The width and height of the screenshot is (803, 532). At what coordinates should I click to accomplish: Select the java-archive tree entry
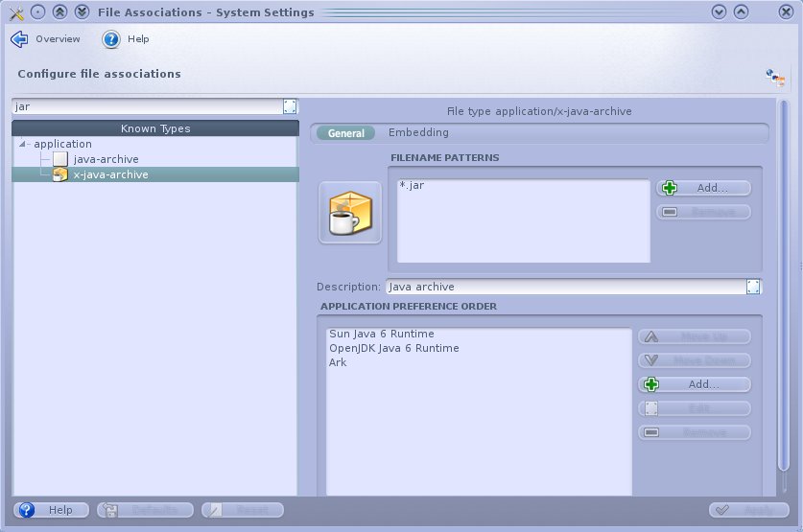click(x=106, y=159)
